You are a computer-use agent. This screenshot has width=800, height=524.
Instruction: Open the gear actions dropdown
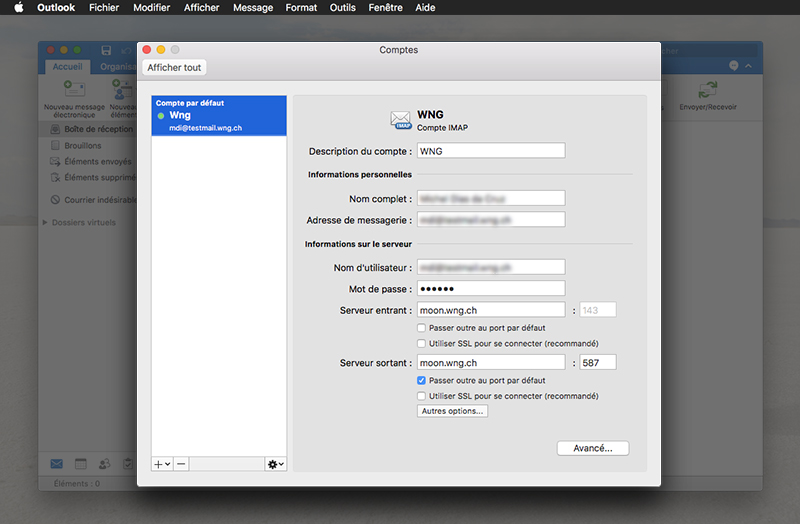pos(276,464)
